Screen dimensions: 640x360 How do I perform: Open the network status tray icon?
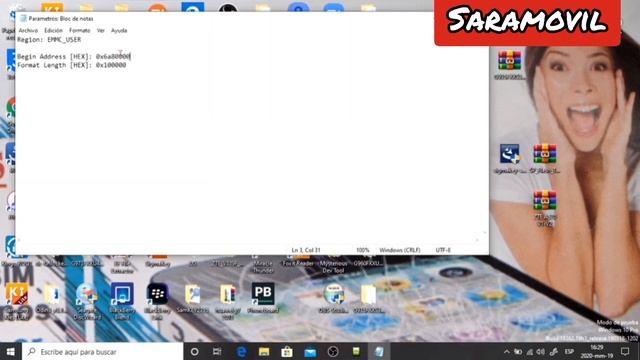click(x=530, y=351)
